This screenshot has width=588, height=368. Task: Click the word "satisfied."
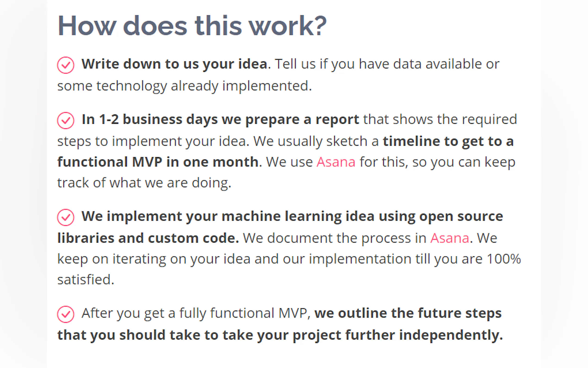coord(86,280)
